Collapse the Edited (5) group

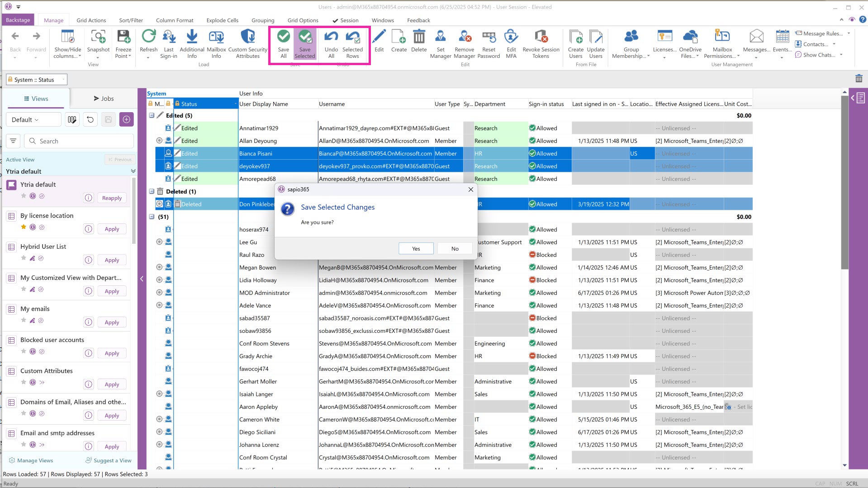(x=152, y=115)
